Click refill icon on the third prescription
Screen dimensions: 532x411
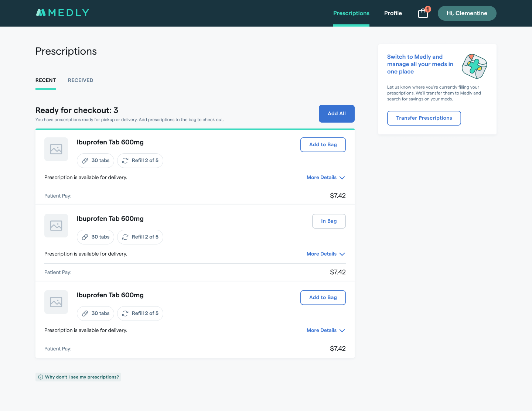pyautogui.click(x=125, y=314)
